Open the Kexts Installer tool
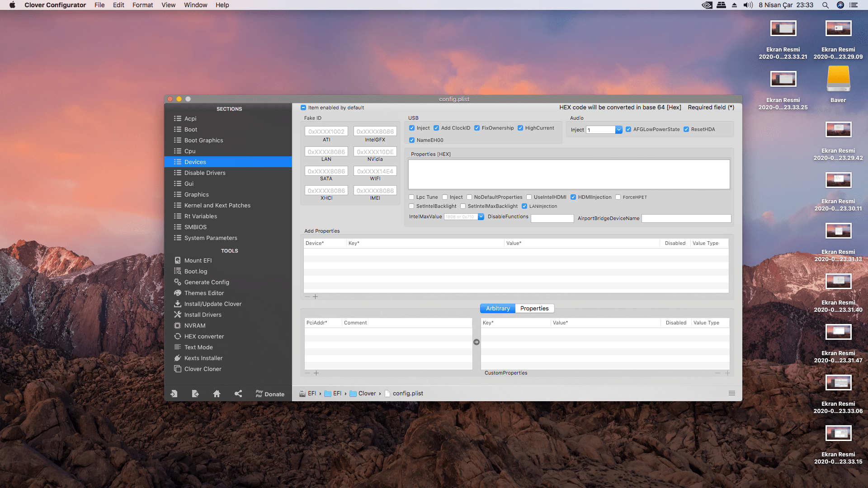Viewport: 868px width, 488px height. [x=203, y=358]
